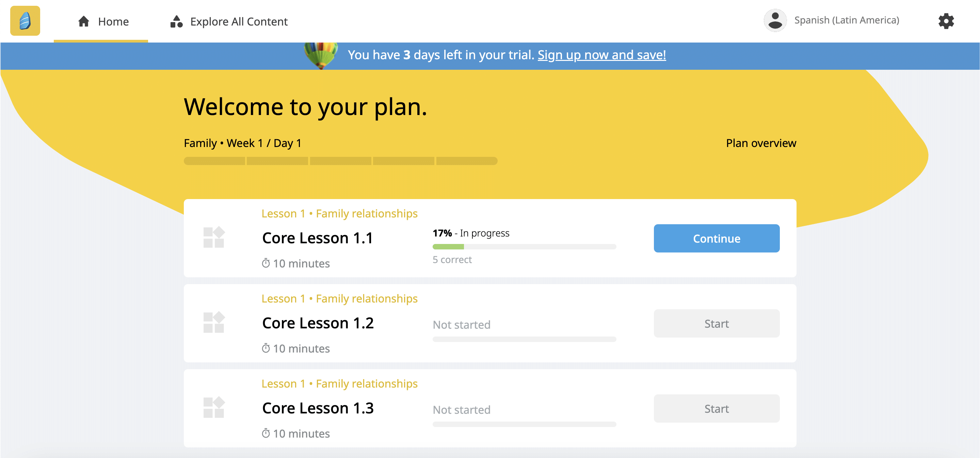980x458 pixels.
Task: Click the Explore All Content shapes icon
Action: (x=176, y=21)
